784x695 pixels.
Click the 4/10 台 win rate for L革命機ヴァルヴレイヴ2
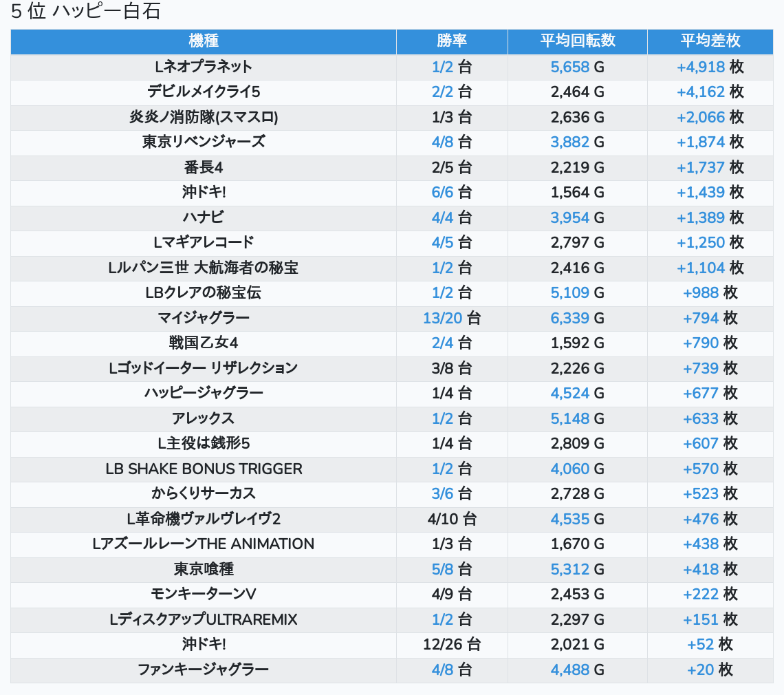(452, 519)
